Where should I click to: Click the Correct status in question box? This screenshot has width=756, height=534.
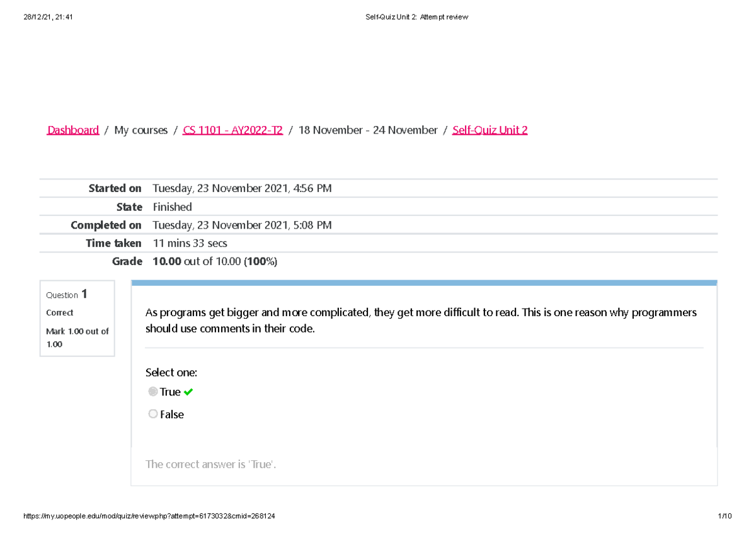(x=59, y=313)
